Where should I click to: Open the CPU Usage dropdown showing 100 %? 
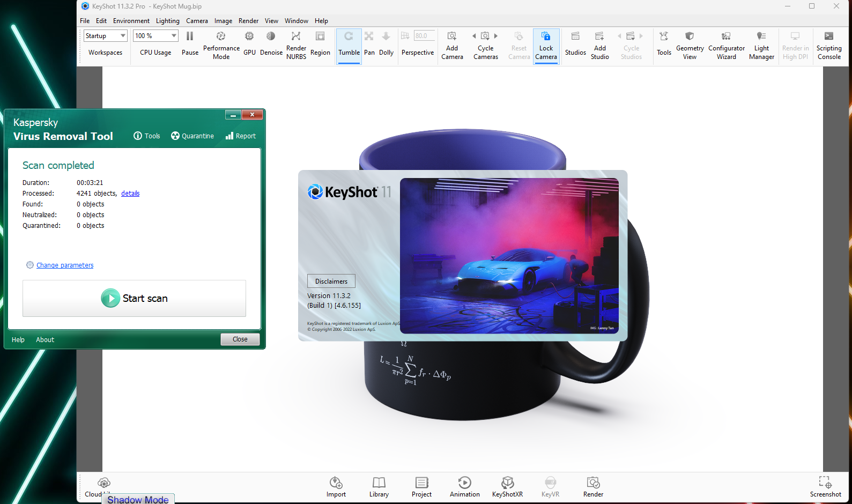155,36
